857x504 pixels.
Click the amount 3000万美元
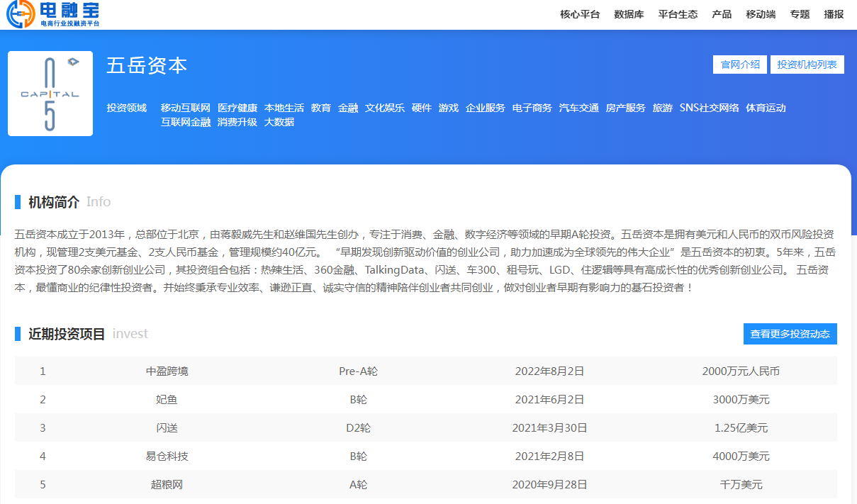[x=741, y=399]
